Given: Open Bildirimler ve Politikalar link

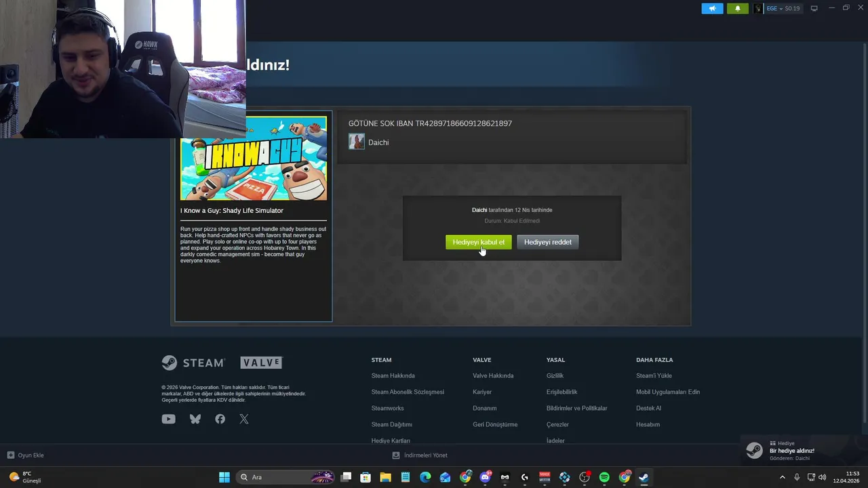Looking at the screenshot, I should point(577,408).
